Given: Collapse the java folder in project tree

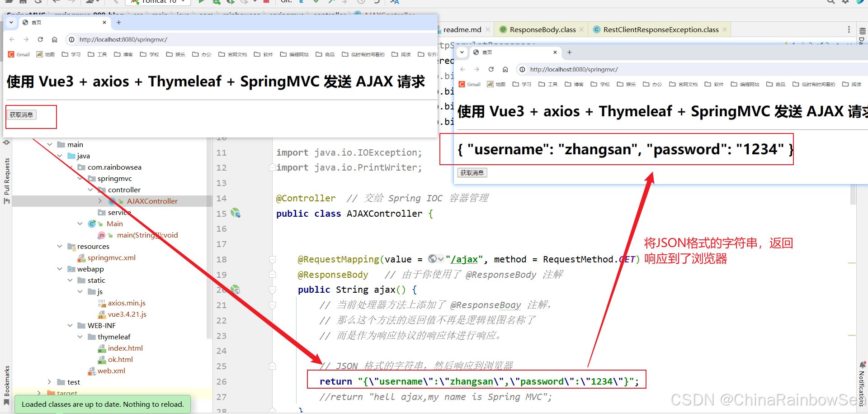Looking at the screenshot, I should [x=60, y=156].
